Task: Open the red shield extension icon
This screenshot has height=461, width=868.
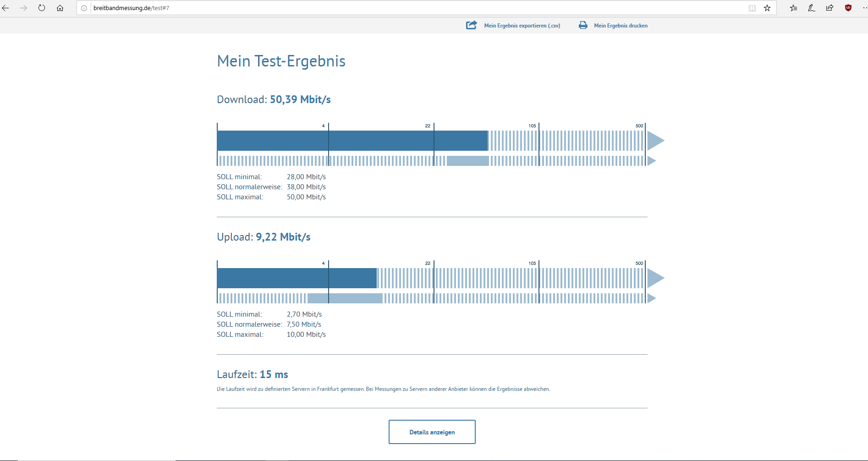Action: pyautogui.click(x=848, y=8)
